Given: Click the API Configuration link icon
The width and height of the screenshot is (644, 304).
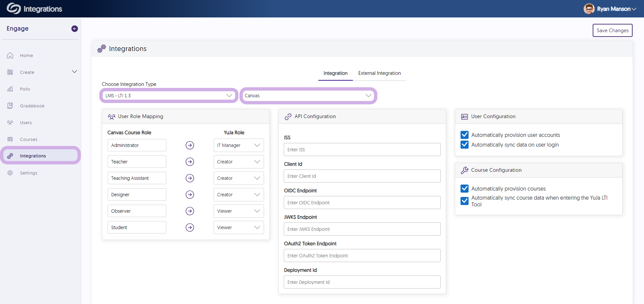Looking at the screenshot, I should [x=288, y=116].
